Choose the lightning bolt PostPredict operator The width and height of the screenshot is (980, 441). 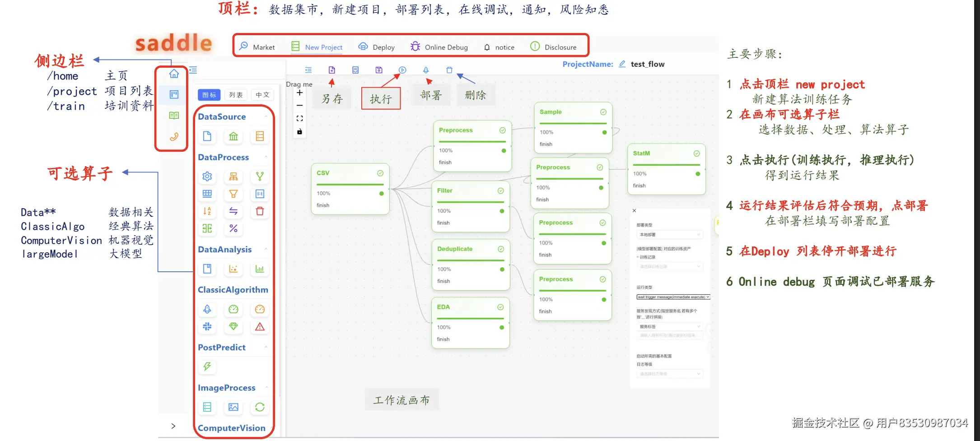click(x=207, y=367)
